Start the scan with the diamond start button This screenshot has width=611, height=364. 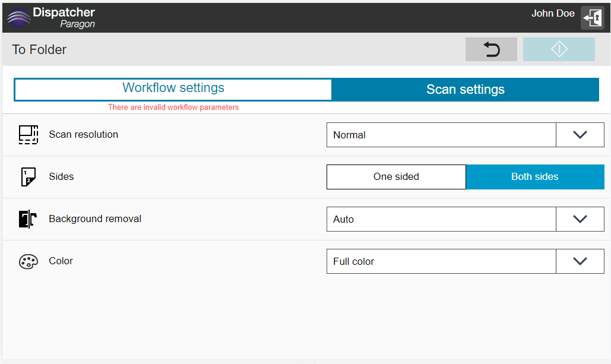[559, 49]
